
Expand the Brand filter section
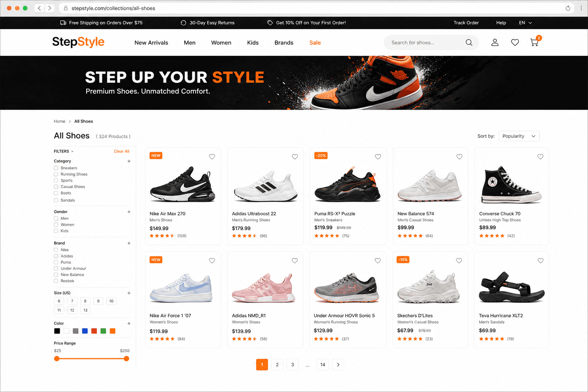coord(129,243)
